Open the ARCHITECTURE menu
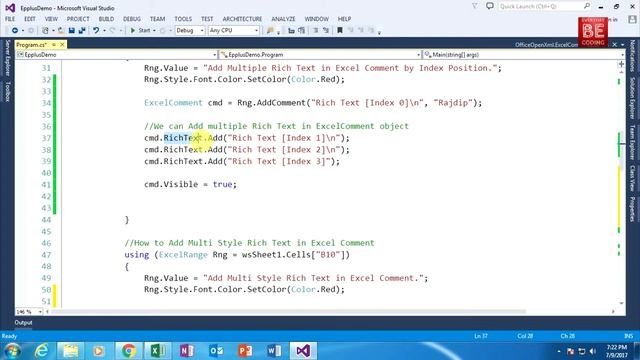640x360 pixels. (x=242, y=19)
